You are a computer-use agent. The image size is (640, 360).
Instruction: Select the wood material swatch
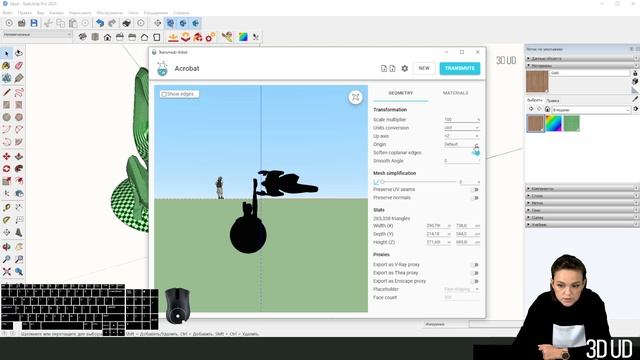536,123
